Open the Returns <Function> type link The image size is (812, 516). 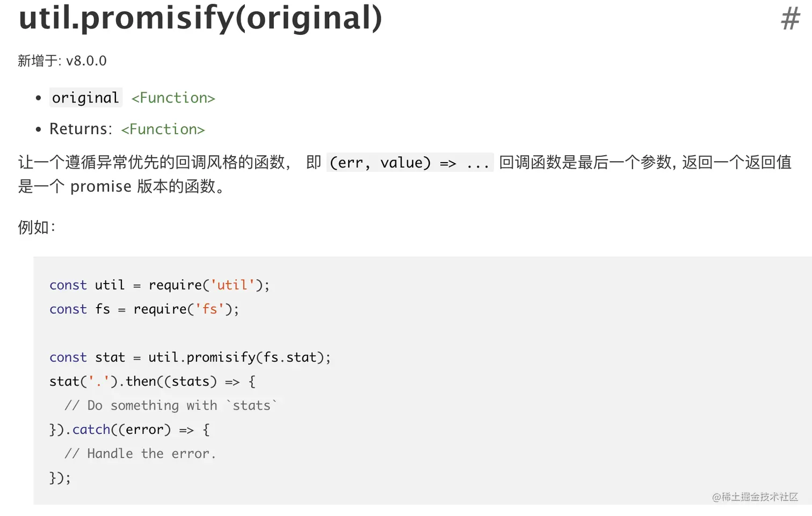163,129
